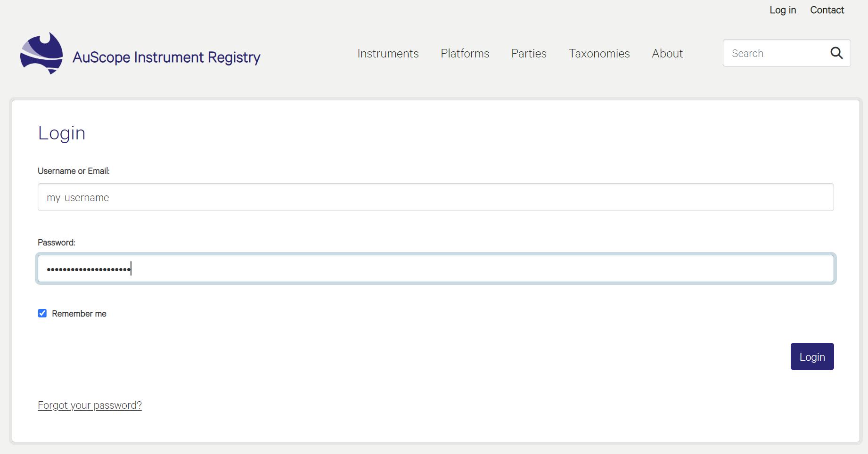Untick the Remember me checkbox
This screenshot has height=454, width=868.
tap(42, 313)
